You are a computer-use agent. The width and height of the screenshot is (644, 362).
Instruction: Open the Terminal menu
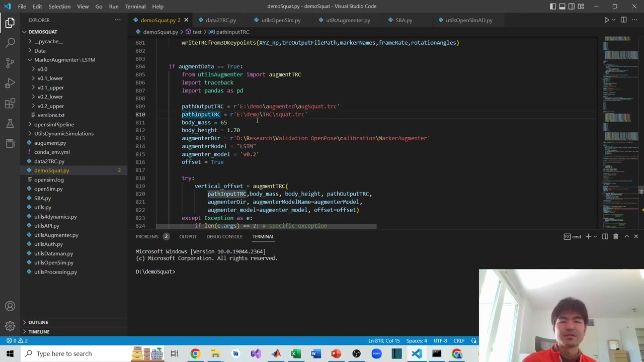click(x=135, y=6)
